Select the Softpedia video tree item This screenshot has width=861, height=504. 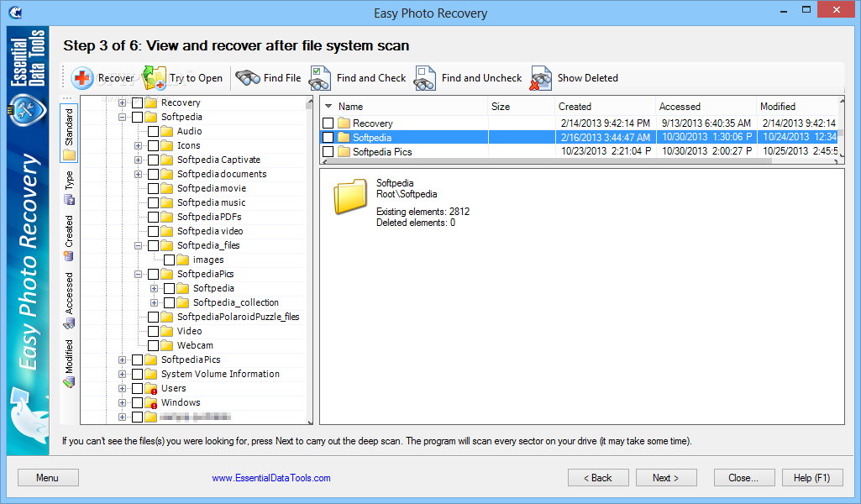[210, 231]
